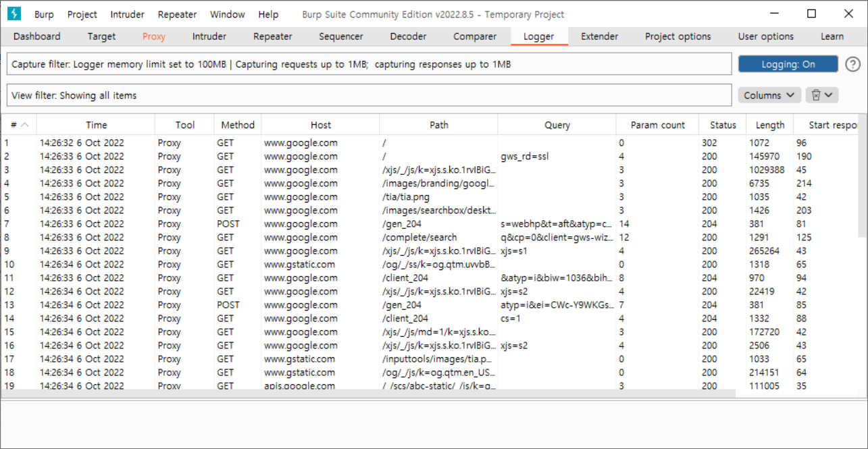Click the Capture filter settings bar
The width and height of the screenshot is (868, 449).
click(x=369, y=64)
